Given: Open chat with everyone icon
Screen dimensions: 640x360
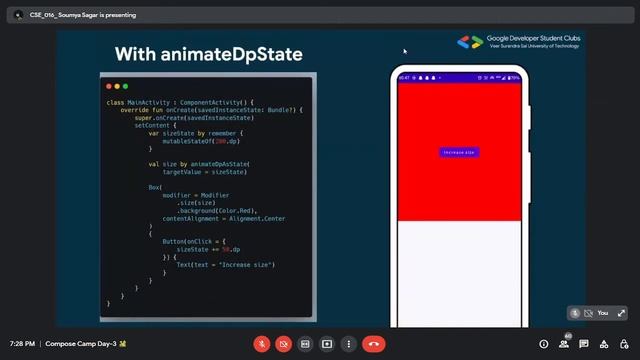Looking at the screenshot, I should pyautogui.click(x=584, y=344).
